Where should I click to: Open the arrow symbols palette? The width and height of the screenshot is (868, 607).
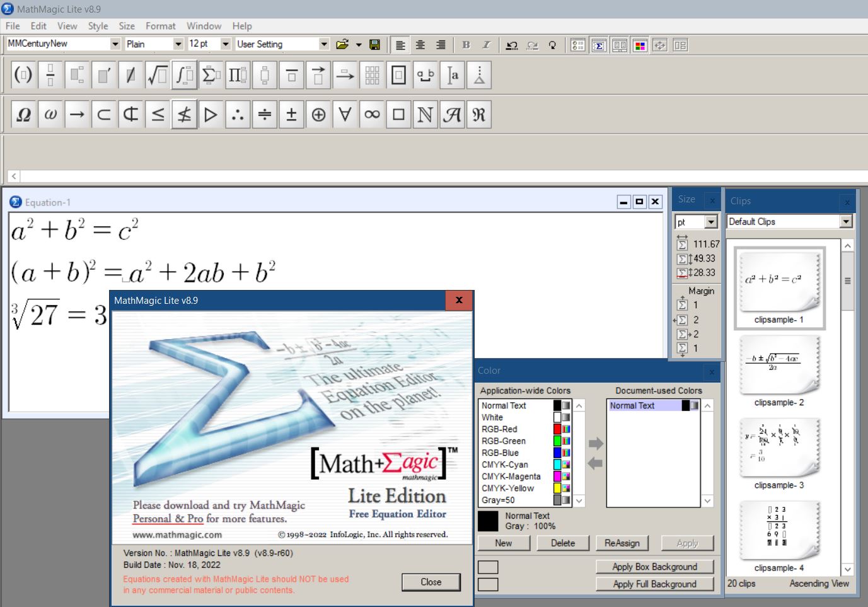(x=77, y=115)
